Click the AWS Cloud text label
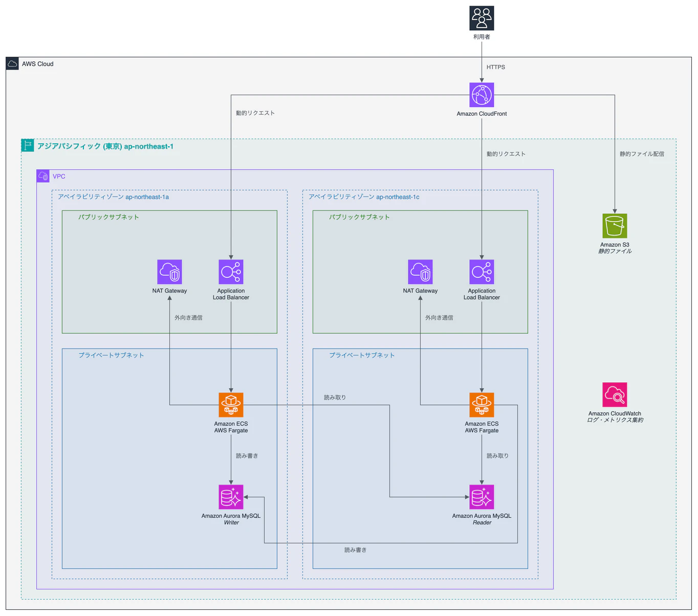 click(37, 64)
